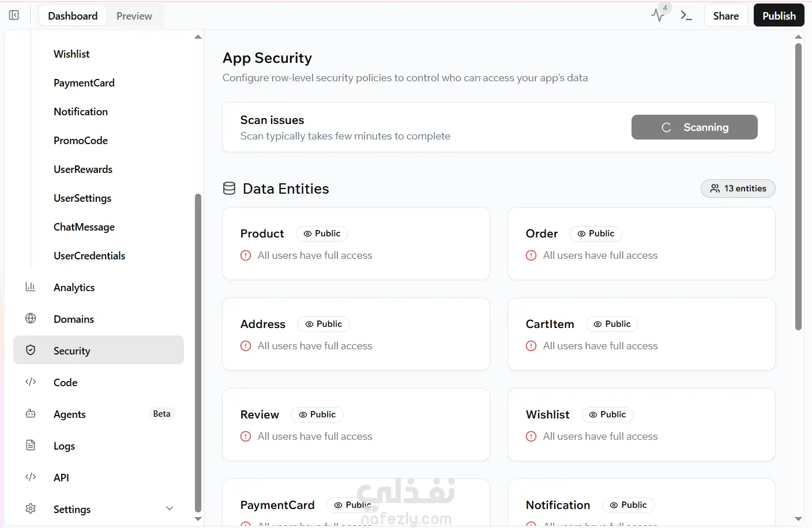The width and height of the screenshot is (812, 528).
Task: Click the Settings gear icon
Action: point(31,509)
